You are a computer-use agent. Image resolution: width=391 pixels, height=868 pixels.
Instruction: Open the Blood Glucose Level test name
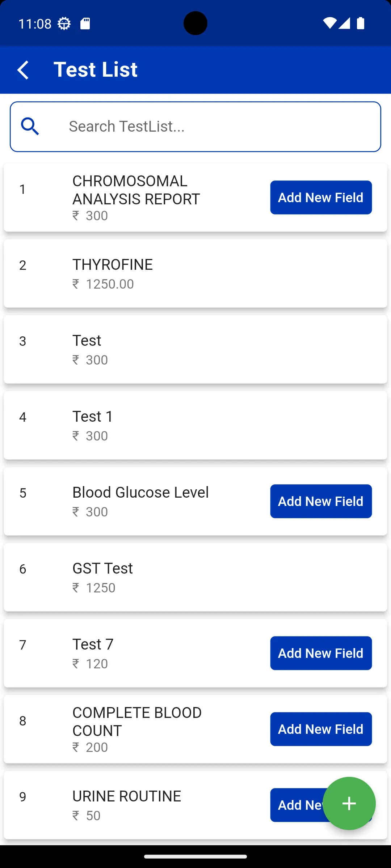coord(140,493)
